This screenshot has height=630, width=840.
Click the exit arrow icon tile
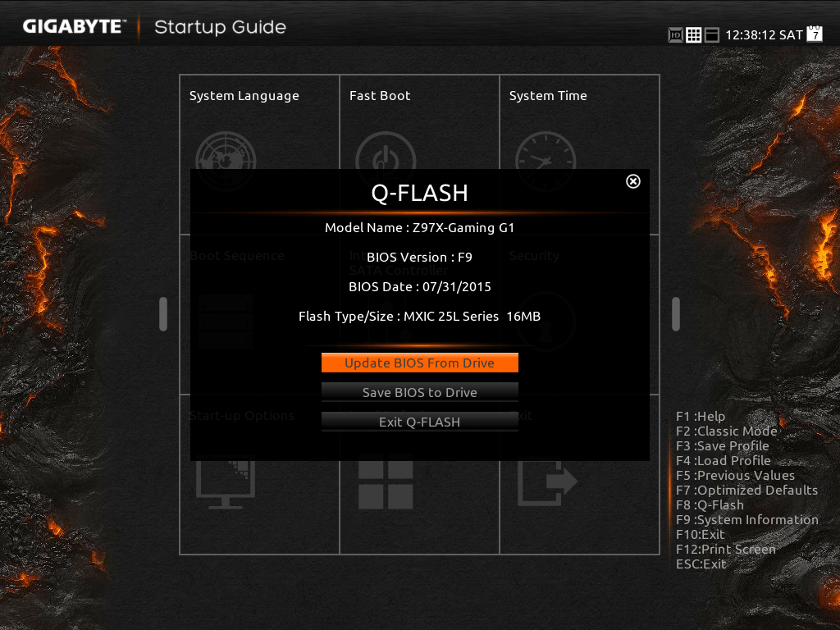pyautogui.click(x=547, y=484)
